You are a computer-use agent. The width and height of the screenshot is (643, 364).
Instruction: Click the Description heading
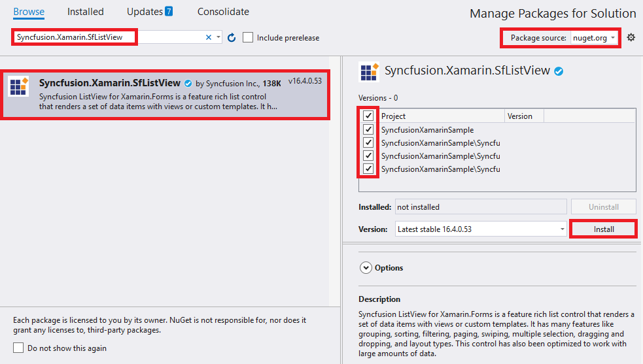pos(379,299)
